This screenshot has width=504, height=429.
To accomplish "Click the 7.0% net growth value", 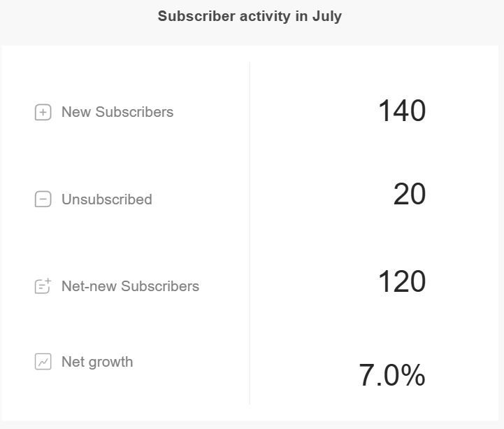I will tap(392, 375).
